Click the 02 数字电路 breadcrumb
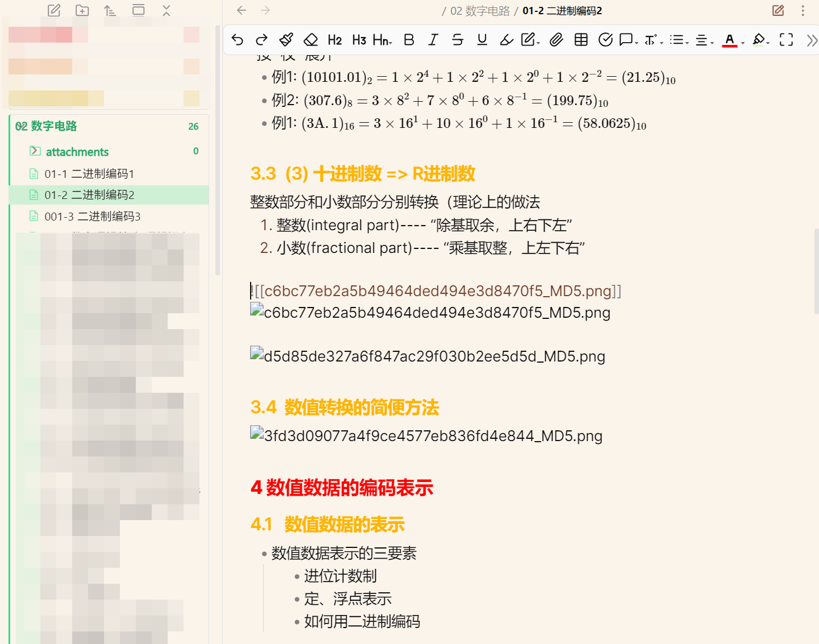Image resolution: width=819 pixels, height=644 pixels. [480, 11]
